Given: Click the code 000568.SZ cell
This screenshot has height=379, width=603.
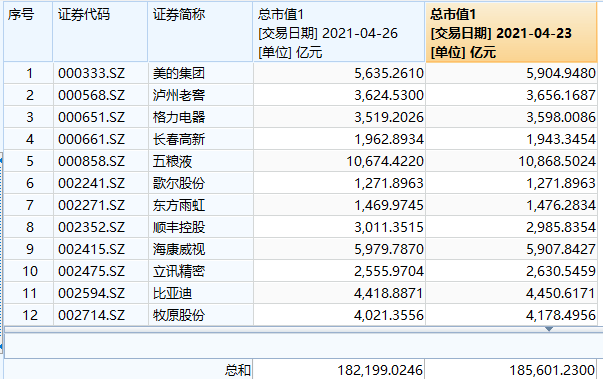Looking at the screenshot, I should (x=100, y=95).
